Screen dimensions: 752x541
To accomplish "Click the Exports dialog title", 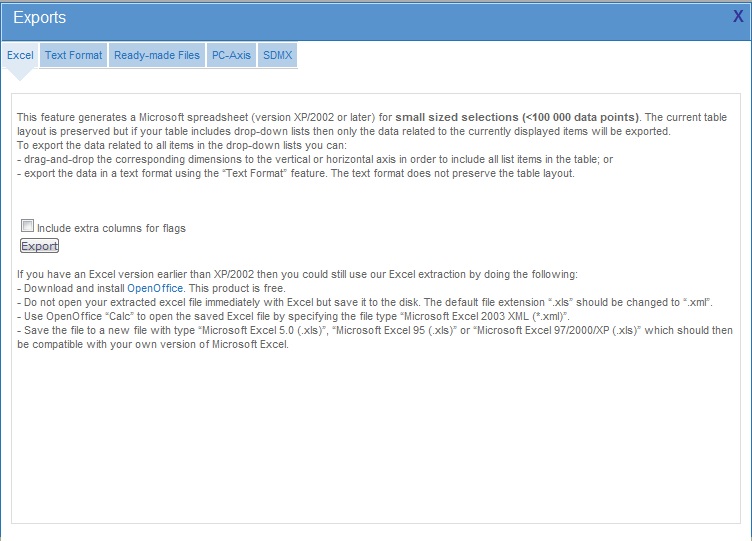I will (40, 17).
